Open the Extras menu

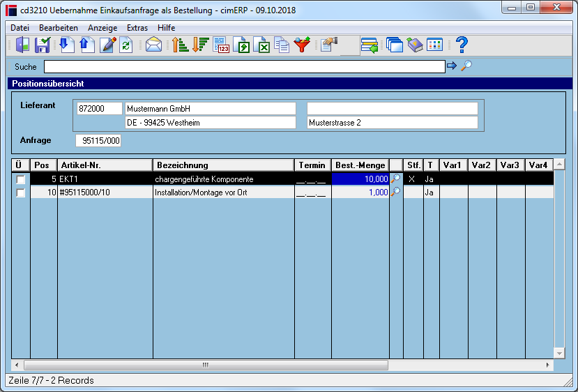[x=137, y=28]
